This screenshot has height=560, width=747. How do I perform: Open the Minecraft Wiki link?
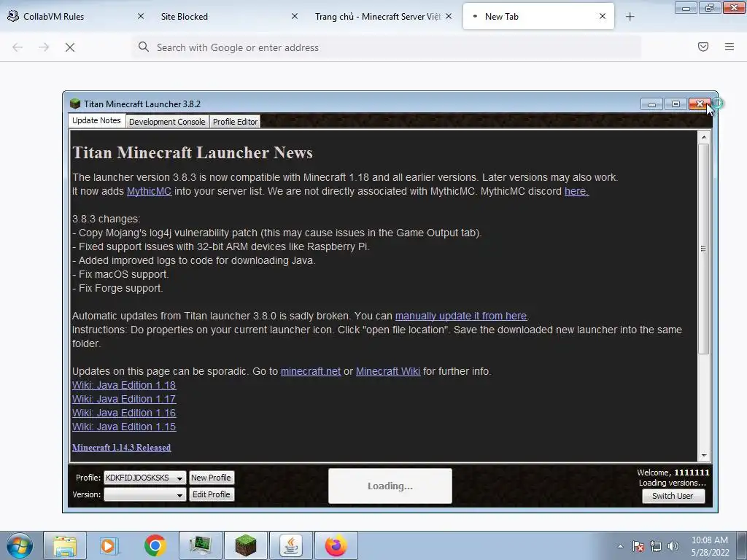(388, 371)
